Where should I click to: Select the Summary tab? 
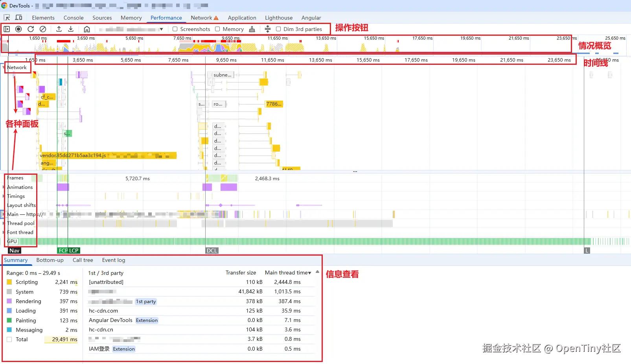click(16, 260)
